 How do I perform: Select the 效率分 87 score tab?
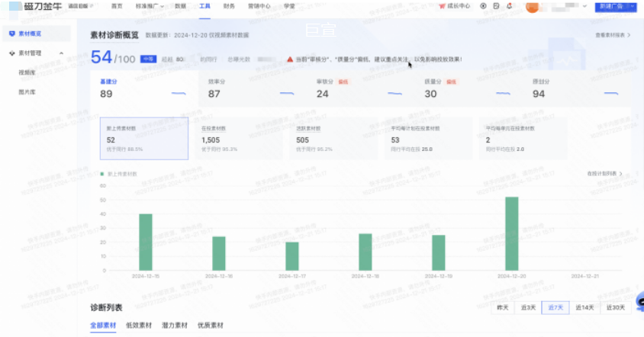click(x=251, y=88)
